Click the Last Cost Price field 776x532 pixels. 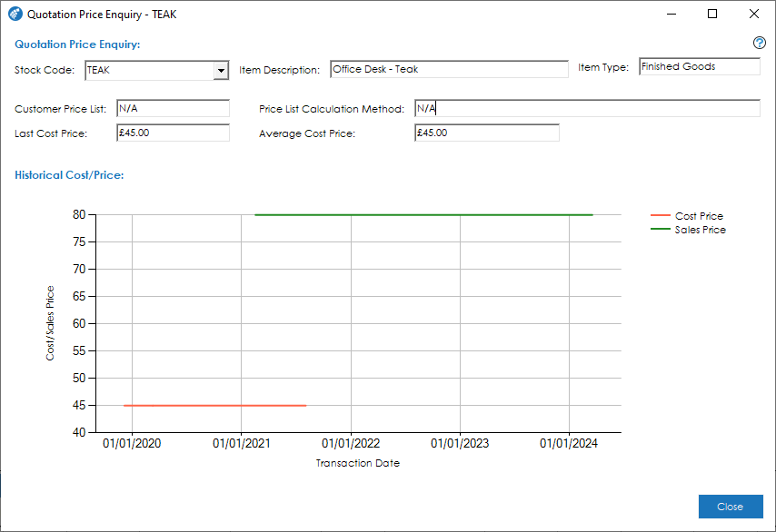coord(173,132)
